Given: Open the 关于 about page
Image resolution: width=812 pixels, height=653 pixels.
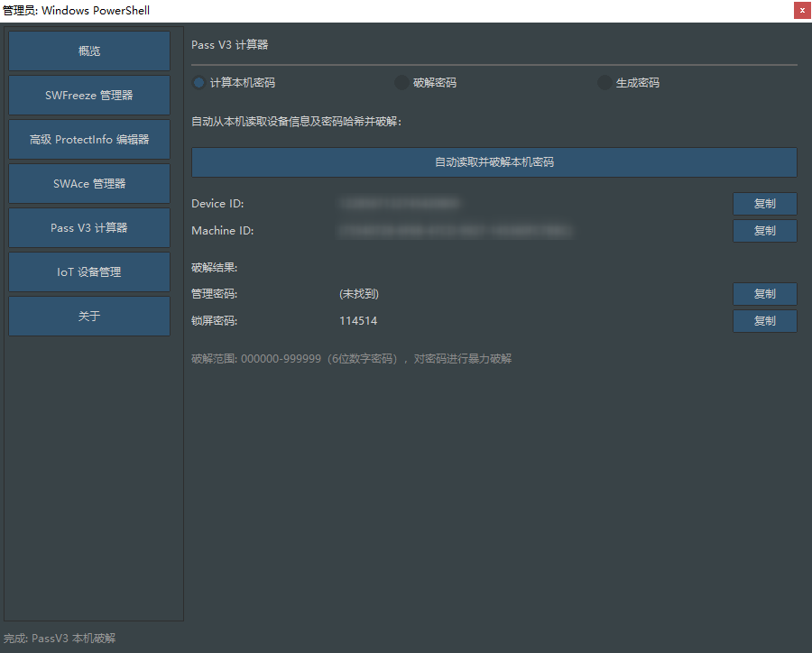Looking at the screenshot, I should [x=89, y=316].
